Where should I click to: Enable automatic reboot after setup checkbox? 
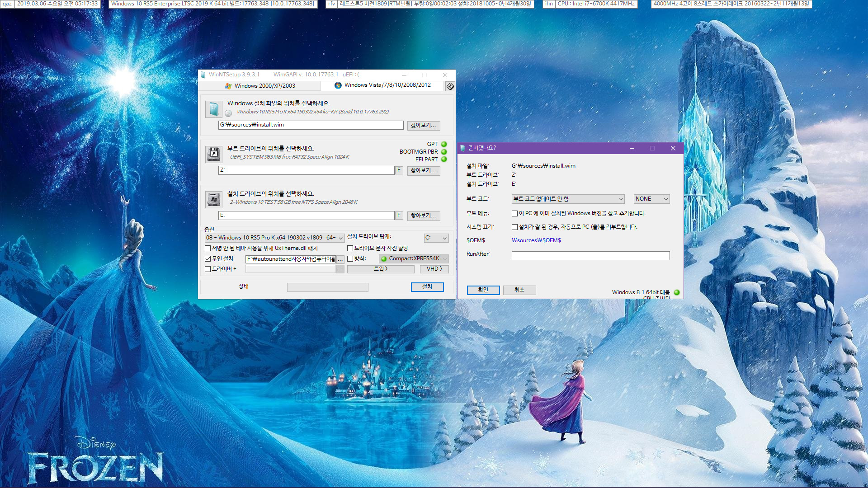tap(514, 227)
